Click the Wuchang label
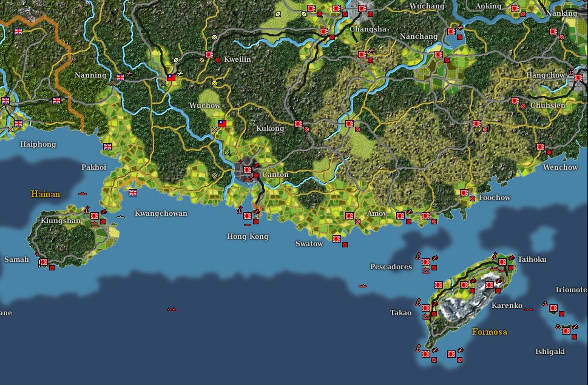This screenshot has width=588, height=385. (427, 6)
